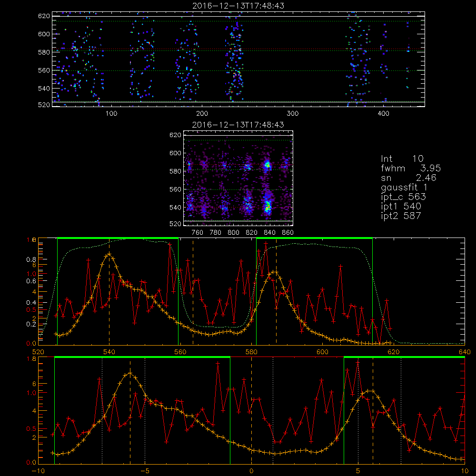The image size is (476, 476).
Task: Click orange x-axis label 600 of profile plot
Action: coord(322,352)
